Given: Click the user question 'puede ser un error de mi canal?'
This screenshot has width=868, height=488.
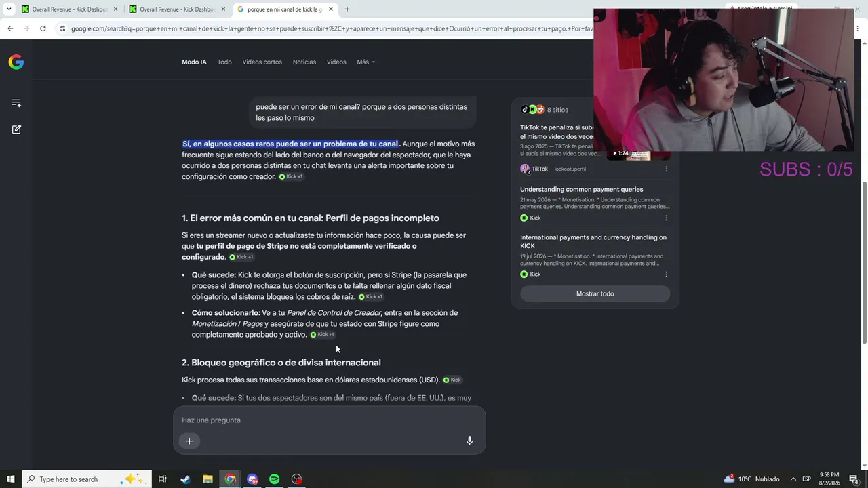Looking at the screenshot, I should pyautogui.click(x=361, y=113).
